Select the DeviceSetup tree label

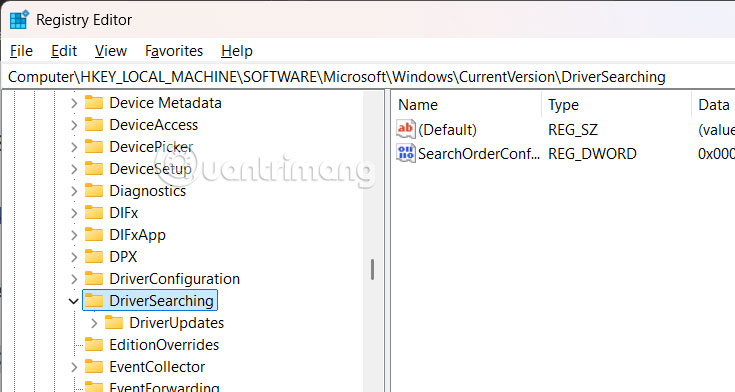(x=150, y=169)
